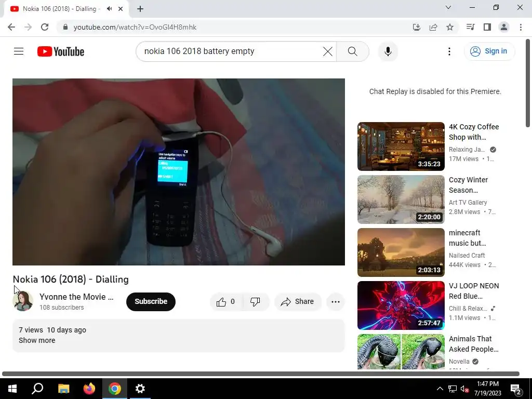The height and width of the screenshot is (399, 532).
Task: Open Windows notification center
Action: coord(516,389)
